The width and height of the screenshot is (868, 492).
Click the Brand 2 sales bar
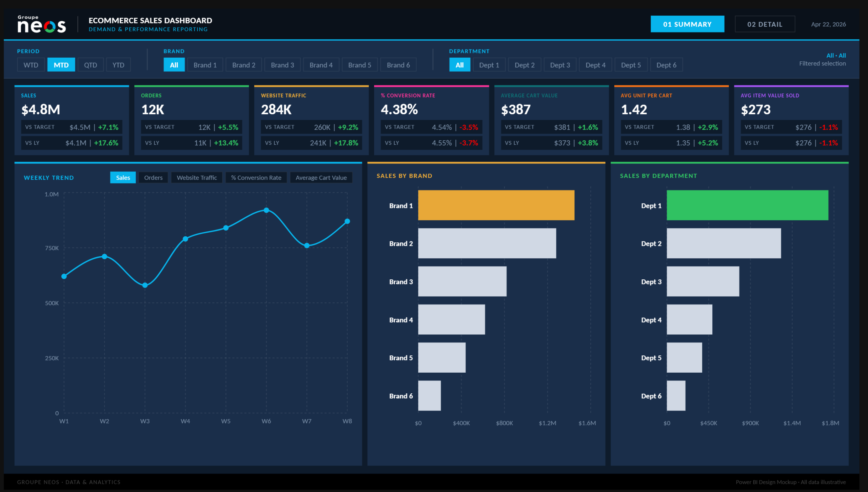pyautogui.click(x=487, y=243)
